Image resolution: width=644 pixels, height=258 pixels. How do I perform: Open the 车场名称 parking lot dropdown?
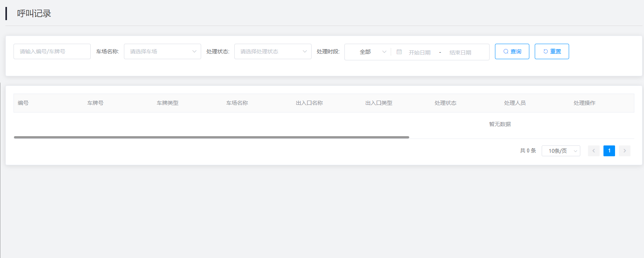(x=162, y=51)
